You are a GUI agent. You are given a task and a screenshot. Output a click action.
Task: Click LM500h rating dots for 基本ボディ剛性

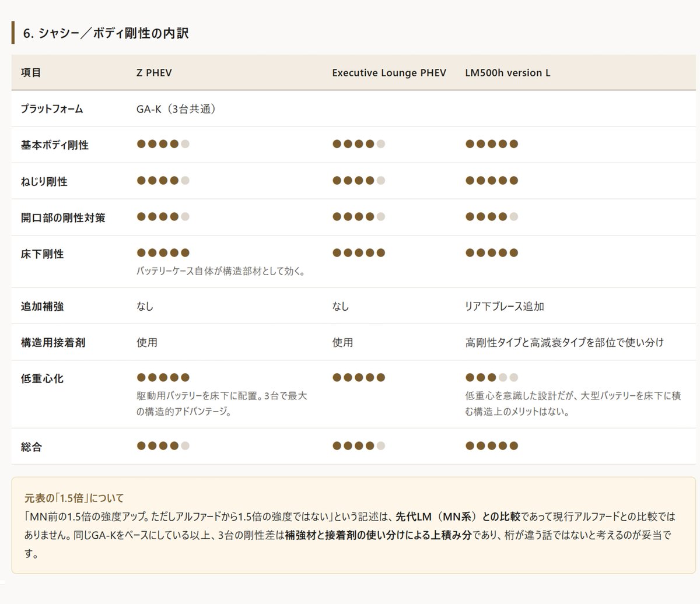[x=492, y=144]
